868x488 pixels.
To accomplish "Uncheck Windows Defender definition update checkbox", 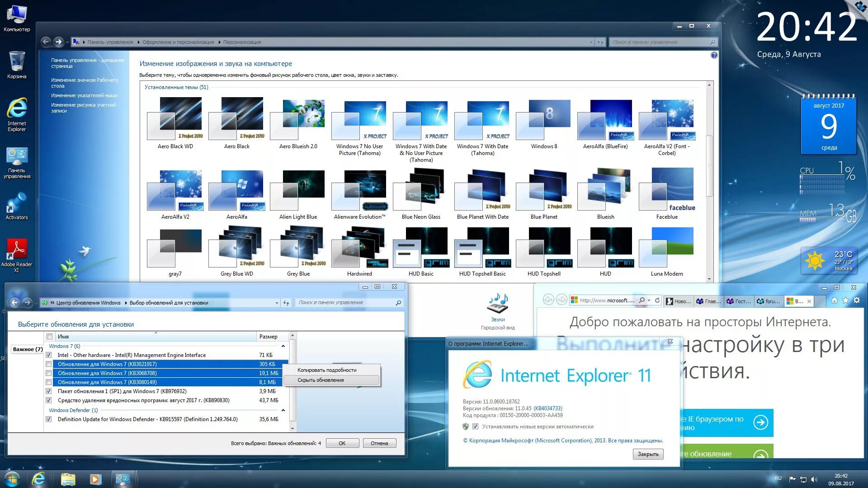I will (48, 419).
